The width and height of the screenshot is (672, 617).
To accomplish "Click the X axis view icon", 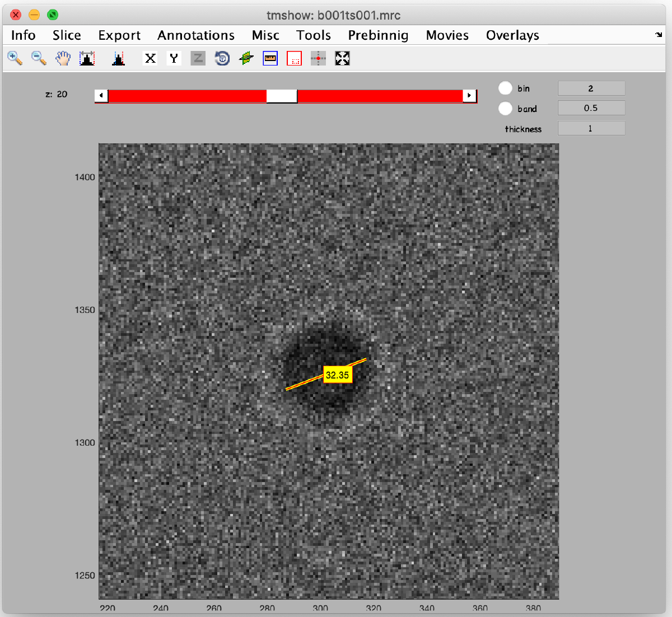I will tap(150, 58).
